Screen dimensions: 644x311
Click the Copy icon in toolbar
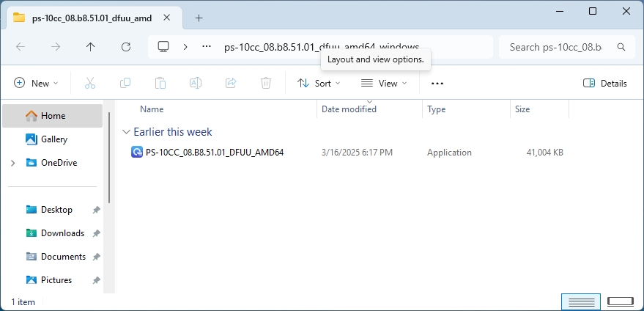pos(125,83)
